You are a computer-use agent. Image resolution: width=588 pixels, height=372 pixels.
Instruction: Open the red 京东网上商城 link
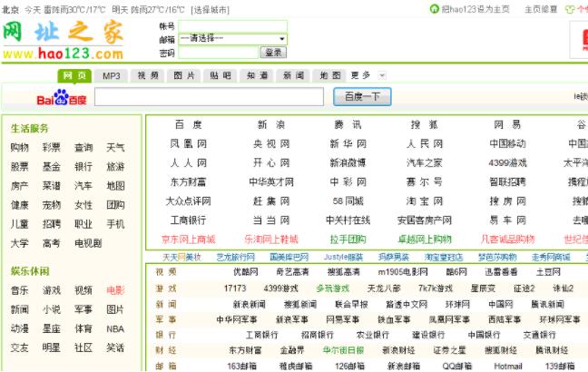(x=188, y=240)
